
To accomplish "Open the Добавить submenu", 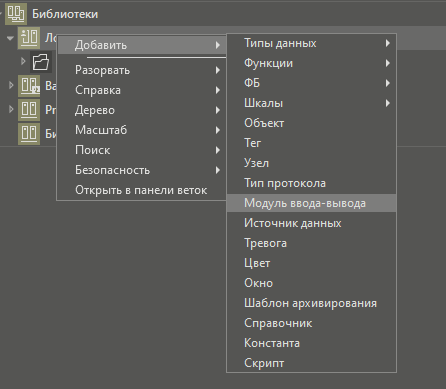I will (142, 45).
